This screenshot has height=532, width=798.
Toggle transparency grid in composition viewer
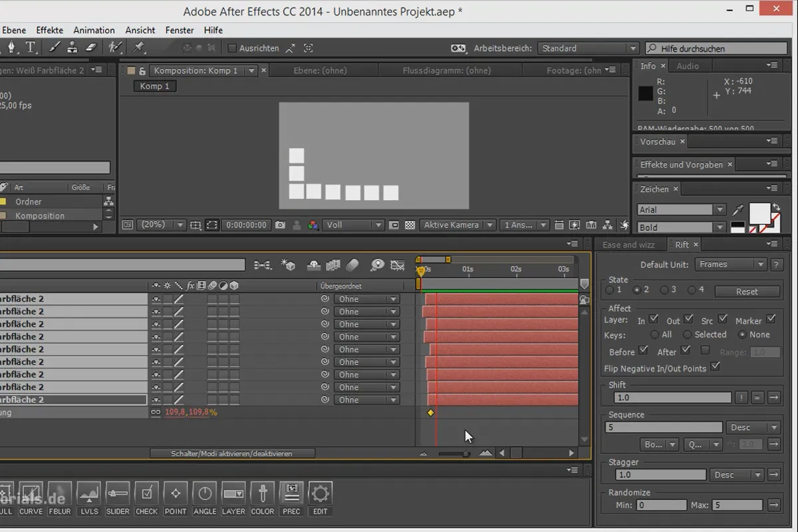[410, 225]
